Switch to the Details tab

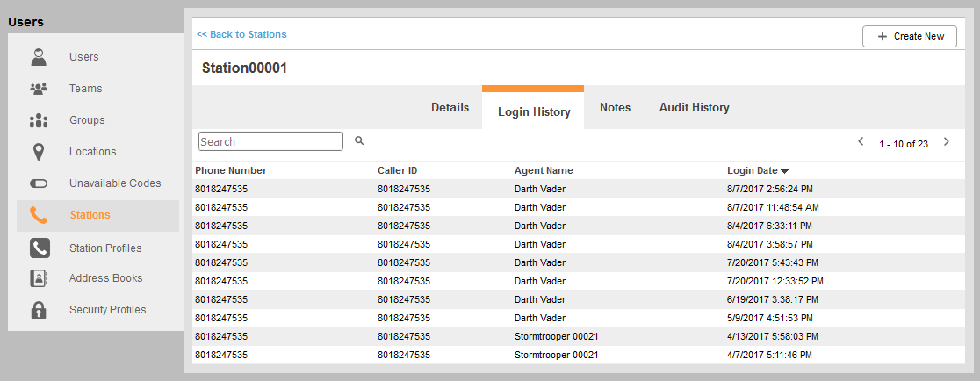(450, 108)
